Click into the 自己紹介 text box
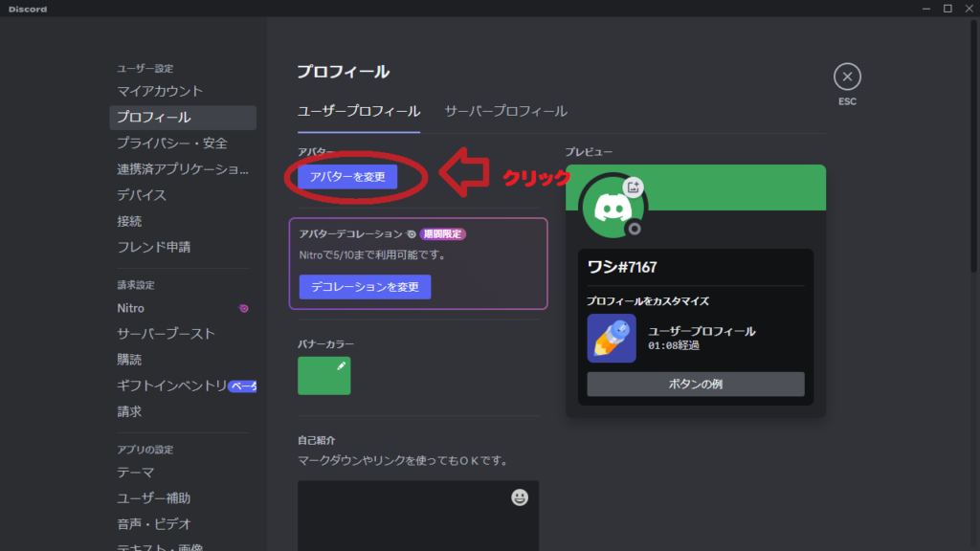The height and width of the screenshot is (551, 980). [x=418, y=516]
